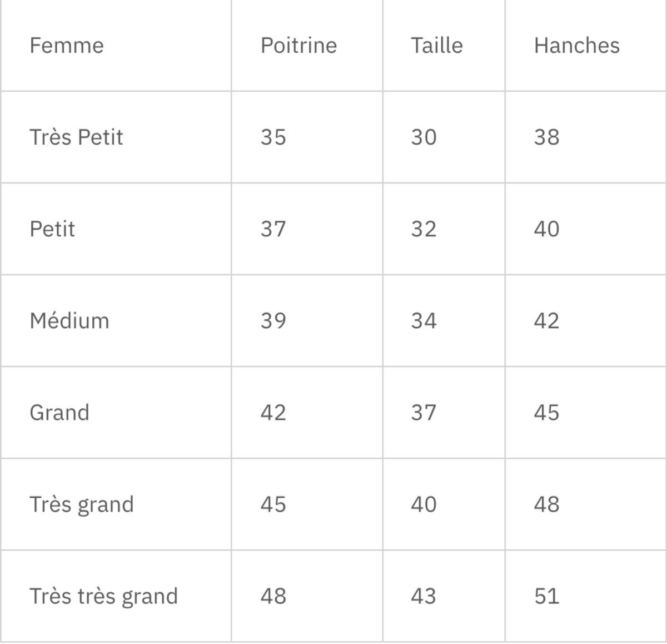Screen dimensions: 667x644
Task: Select the Poitrine column header
Action: pos(298,46)
